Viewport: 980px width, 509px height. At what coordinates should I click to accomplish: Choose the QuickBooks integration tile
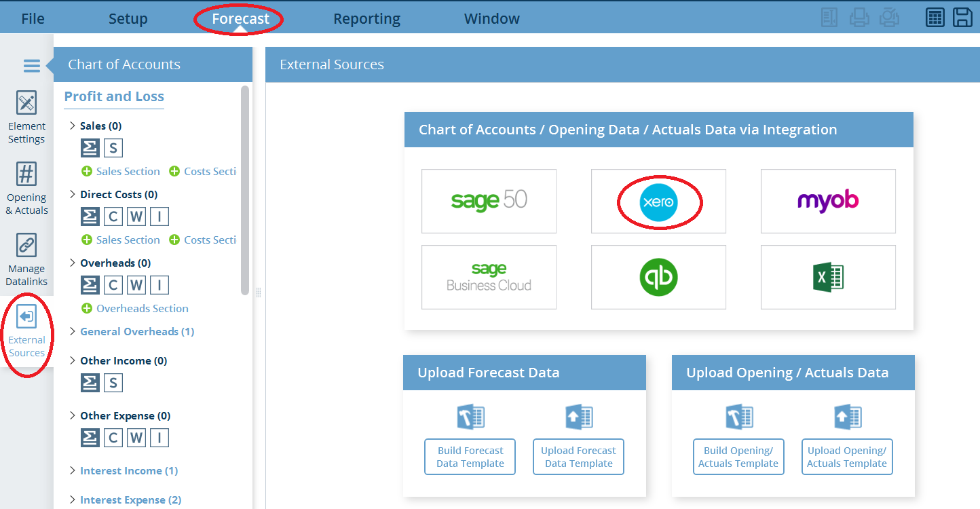point(658,277)
